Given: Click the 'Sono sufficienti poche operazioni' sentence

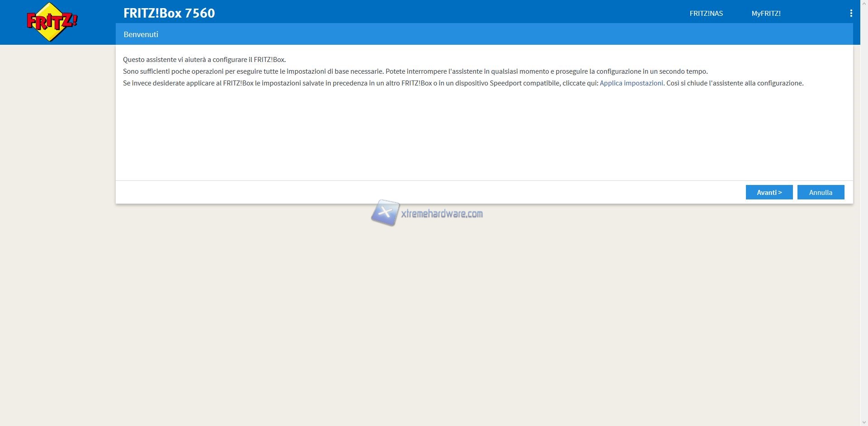Looking at the screenshot, I should coord(253,71).
